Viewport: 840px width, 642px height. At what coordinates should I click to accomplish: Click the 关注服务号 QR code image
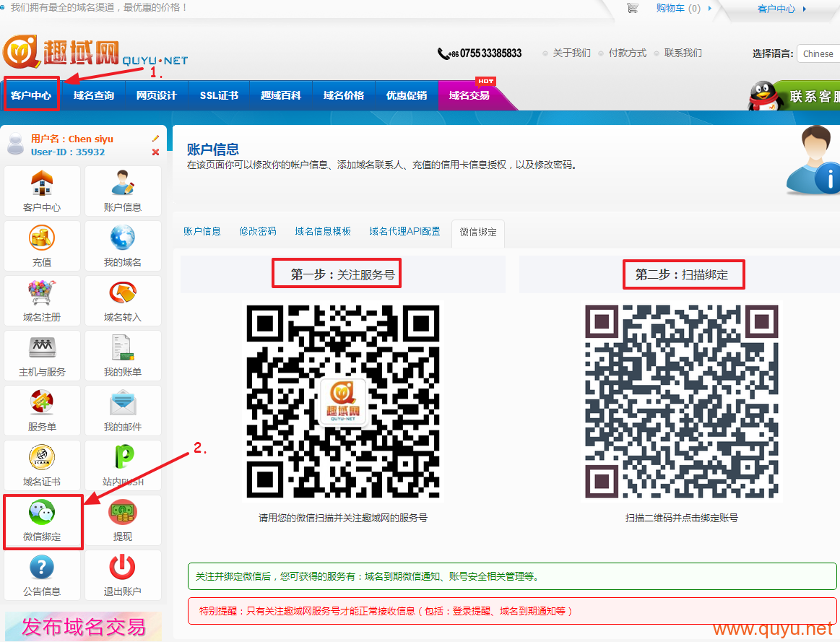pyautogui.click(x=343, y=402)
